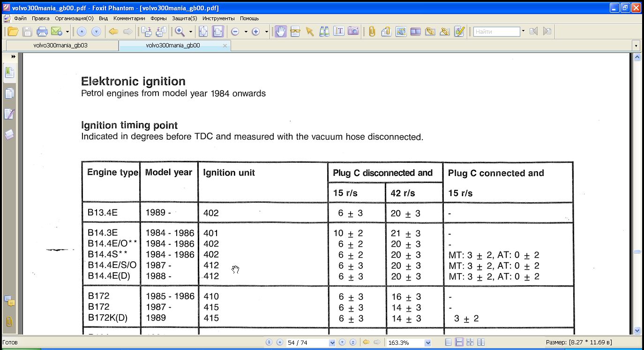644x350 pixels.
Task: Expand the document tab list arrow
Action: tap(636, 46)
